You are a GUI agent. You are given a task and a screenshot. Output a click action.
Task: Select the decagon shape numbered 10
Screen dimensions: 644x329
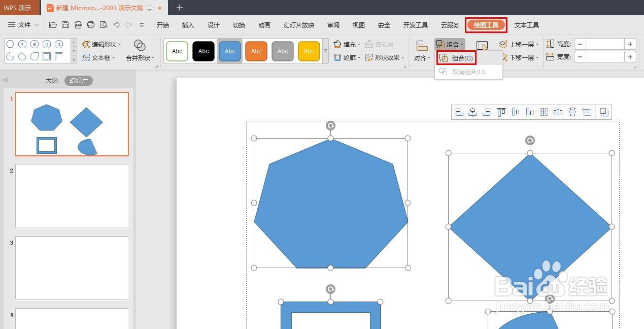[x=47, y=44]
